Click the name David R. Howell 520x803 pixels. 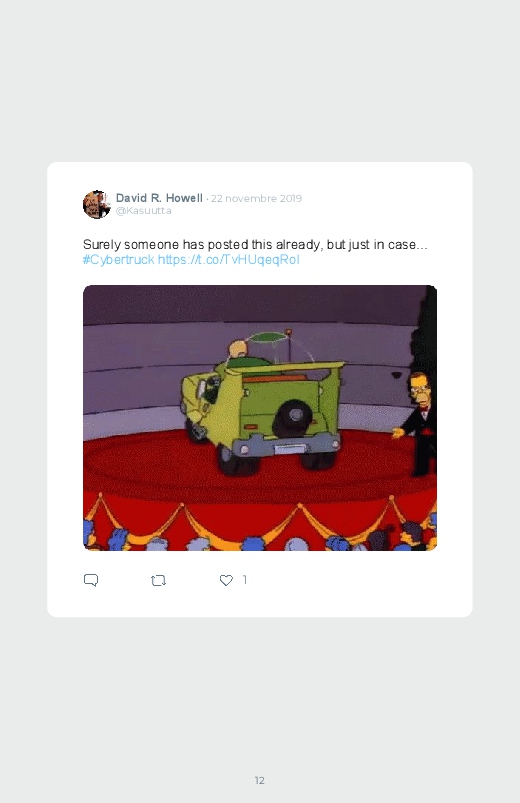click(x=159, y=198)
